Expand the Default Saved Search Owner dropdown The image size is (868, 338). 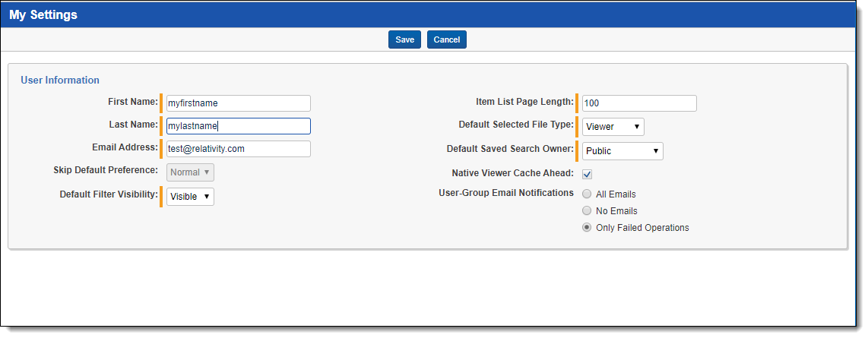[622, 151]
